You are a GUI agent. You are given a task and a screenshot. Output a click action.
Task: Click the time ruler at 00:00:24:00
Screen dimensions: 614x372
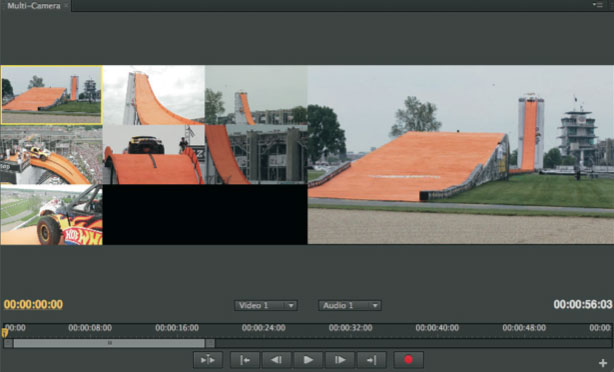click(x=264, y=328)
